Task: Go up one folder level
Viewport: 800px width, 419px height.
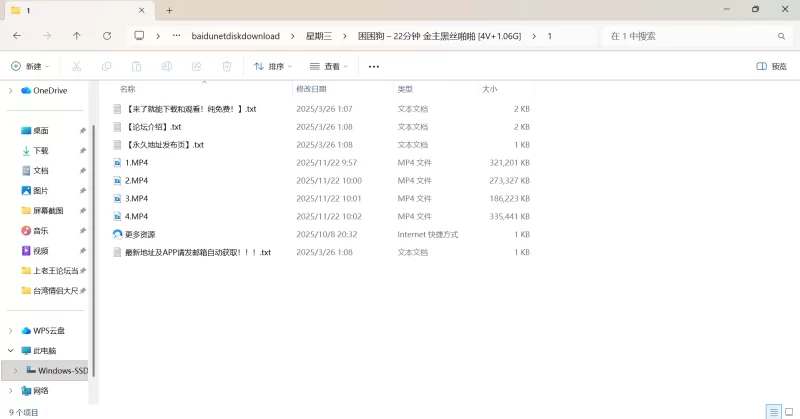Action: (77, 36)
